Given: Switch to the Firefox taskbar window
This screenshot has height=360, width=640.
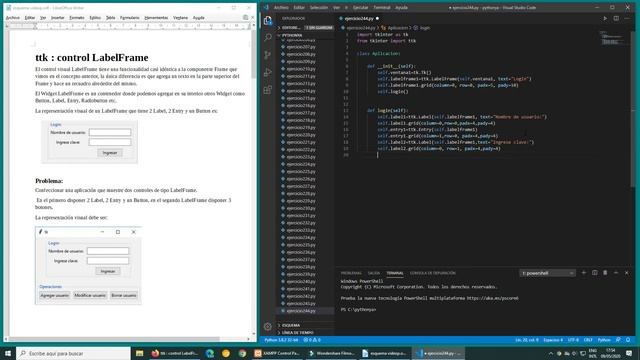Looking at the screenshot, I should (175, 353).
